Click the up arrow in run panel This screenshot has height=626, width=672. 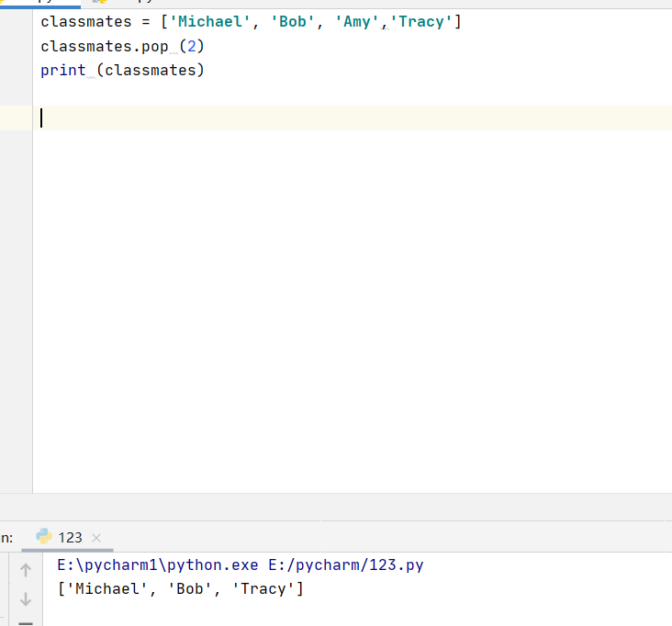26,570
